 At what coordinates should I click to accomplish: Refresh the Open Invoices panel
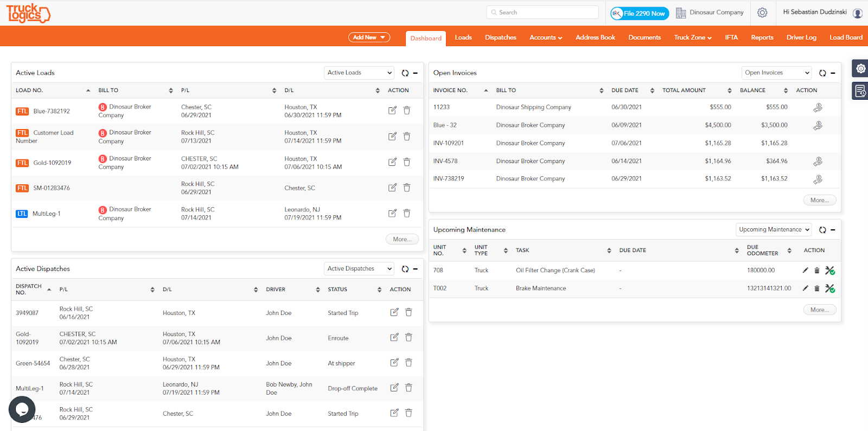point(822,73)
